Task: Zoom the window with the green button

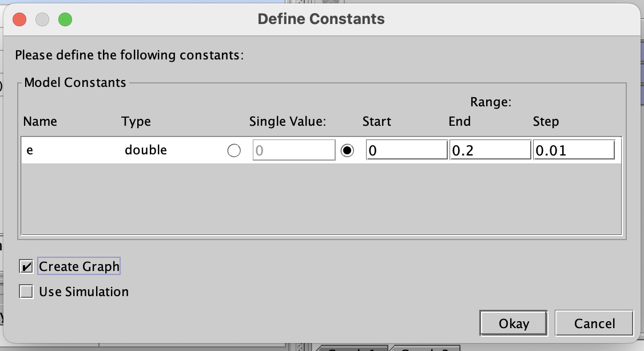Action: coord(65,19)
